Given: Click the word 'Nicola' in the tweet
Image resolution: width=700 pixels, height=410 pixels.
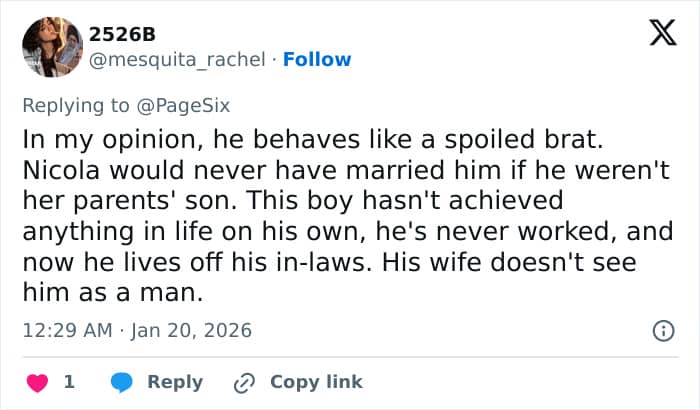Looking at the screenshot, I should click(x=58, y=168).
